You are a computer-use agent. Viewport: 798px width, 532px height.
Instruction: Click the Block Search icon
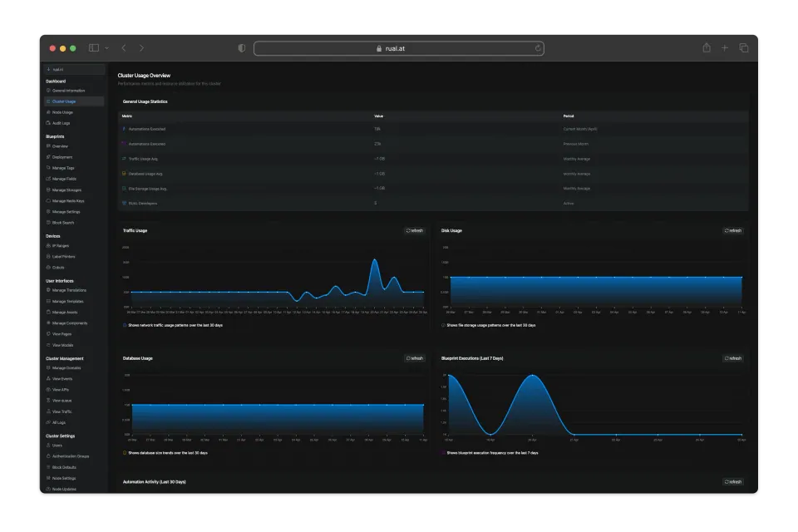pos(48,223)
